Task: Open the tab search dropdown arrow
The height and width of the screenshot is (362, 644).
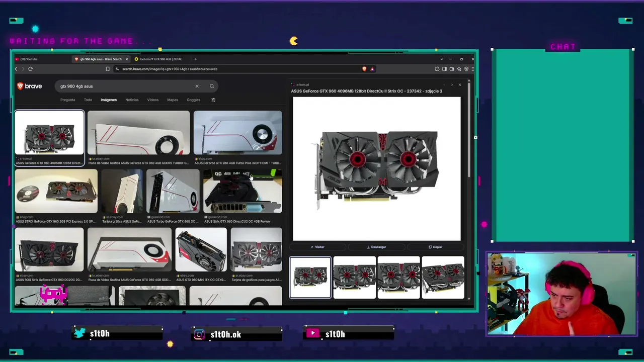Action: pos(442,59)
